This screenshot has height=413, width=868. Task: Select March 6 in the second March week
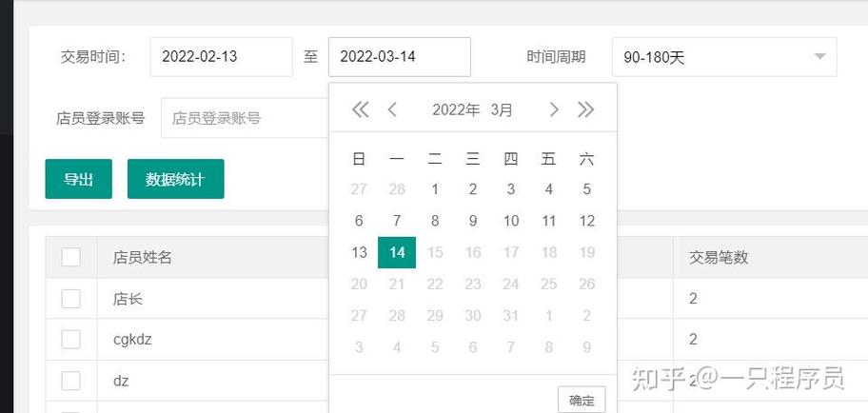[x=359, y=221]
